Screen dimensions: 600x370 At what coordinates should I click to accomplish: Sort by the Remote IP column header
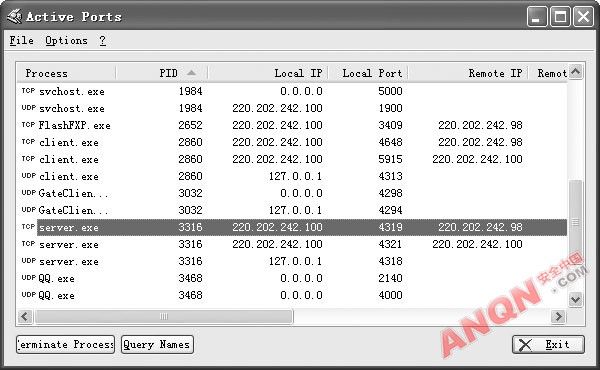[468, 73]
